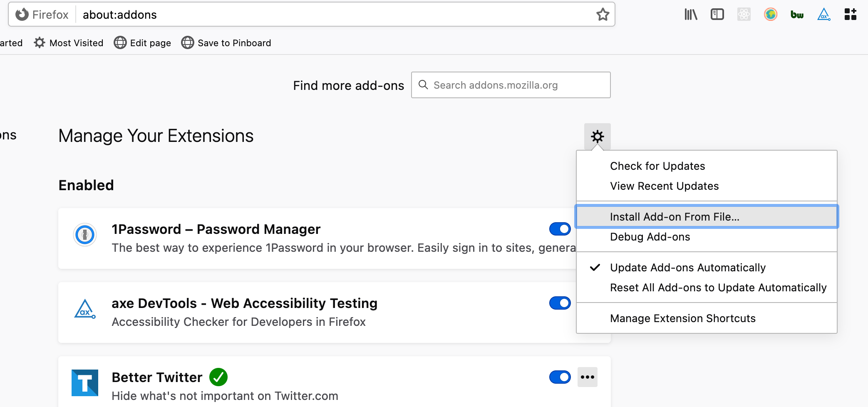Viewport: 868px width, 407px height.
Task: Choose Install Add-on From File...
Action: (x=707, y=217)
